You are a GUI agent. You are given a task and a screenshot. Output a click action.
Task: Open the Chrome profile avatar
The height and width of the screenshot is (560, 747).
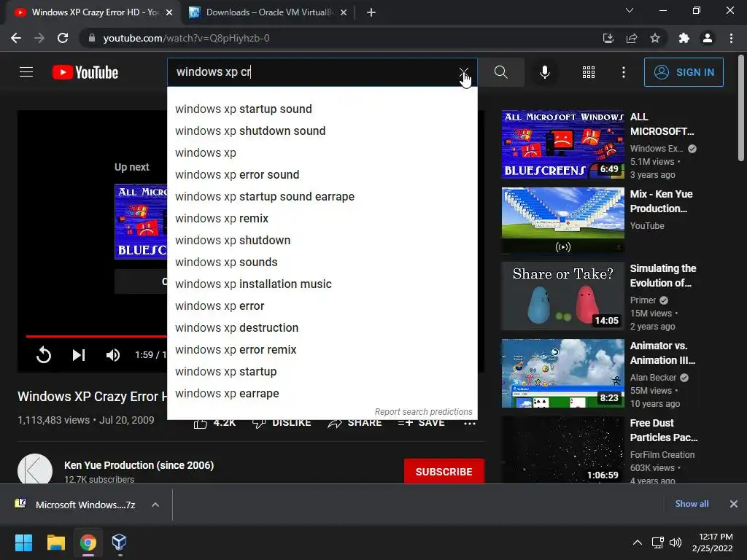[x=708, y=38]
